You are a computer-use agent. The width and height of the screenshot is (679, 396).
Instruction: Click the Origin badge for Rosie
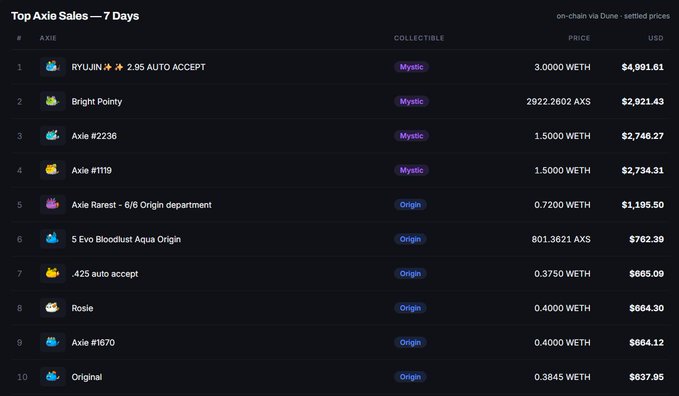coord(410,308)
